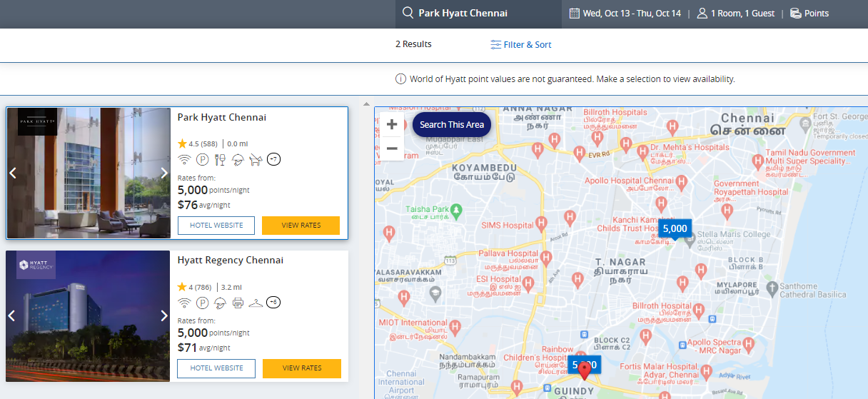
Task: Click the scroll-up arrow above the map
Action: pos(367,103)
